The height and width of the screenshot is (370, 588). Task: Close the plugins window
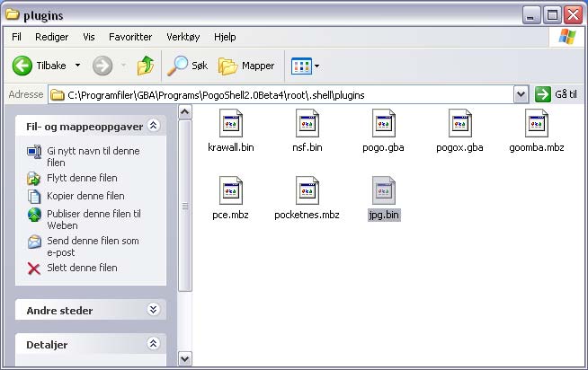point(574,15)
